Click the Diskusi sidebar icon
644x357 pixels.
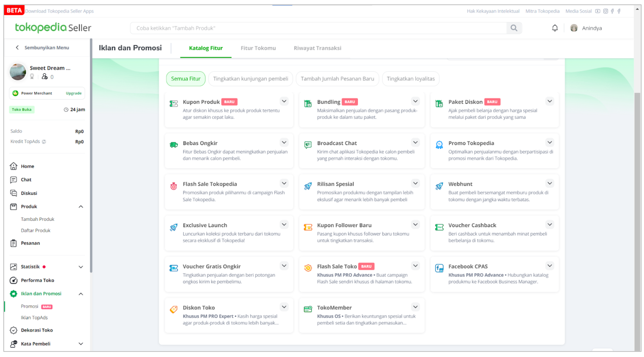coord(13,193)
